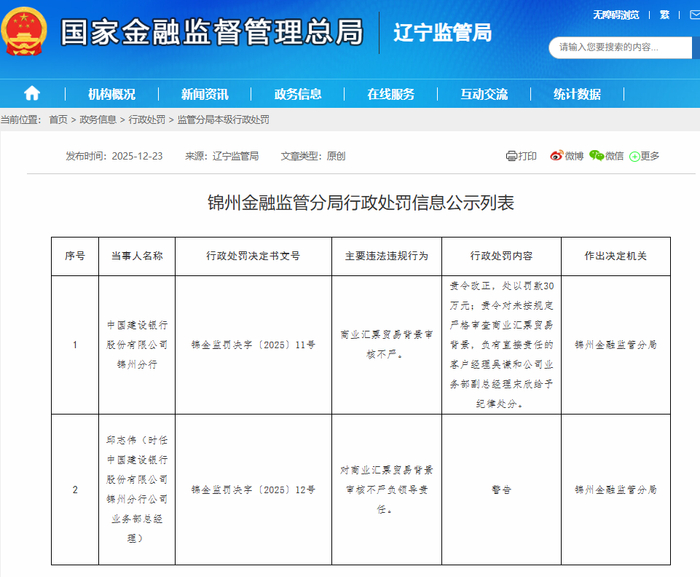The width and height of the screenshot is (700, 577).
Task: Click cell 锦金监罚决字〔2025〕12号
Action: tap(253, 490)
